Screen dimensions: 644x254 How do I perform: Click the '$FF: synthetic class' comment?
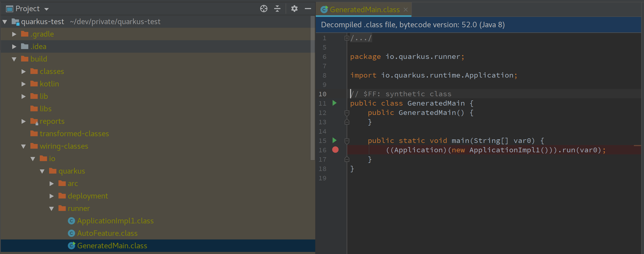click(x=407, y=94)
